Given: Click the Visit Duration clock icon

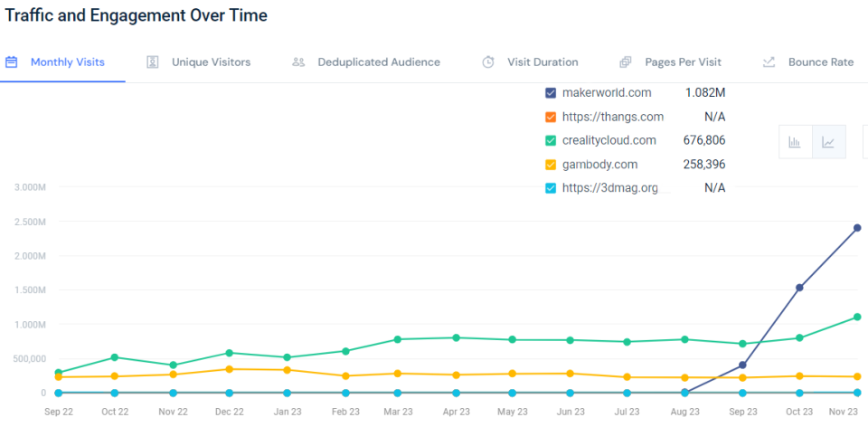Looking at the screenshot, I should click(x=488, y=62).
